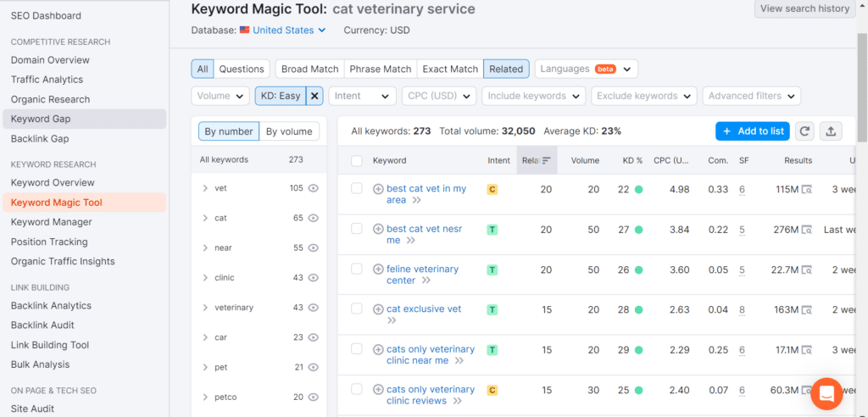Image resolution: width=868 pixels, height=417 pixels.
Task: Select the Broad Match tab
Action: pos(309,69)
